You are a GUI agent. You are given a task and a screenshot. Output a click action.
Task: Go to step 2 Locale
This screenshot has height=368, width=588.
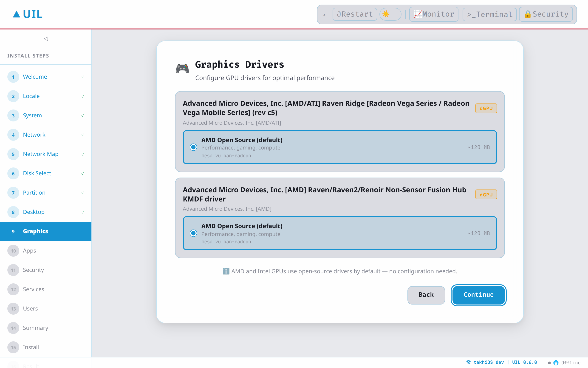46,96
